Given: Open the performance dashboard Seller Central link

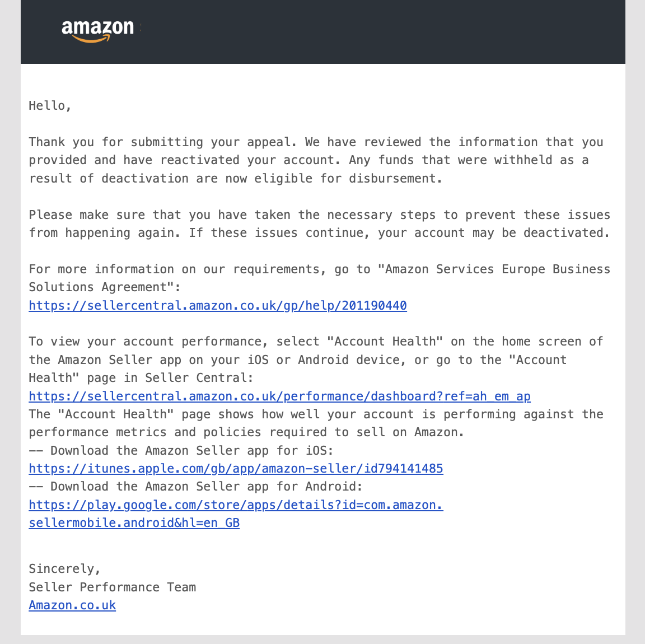Looking at the screenshot, I should click(x=280, y=396).
